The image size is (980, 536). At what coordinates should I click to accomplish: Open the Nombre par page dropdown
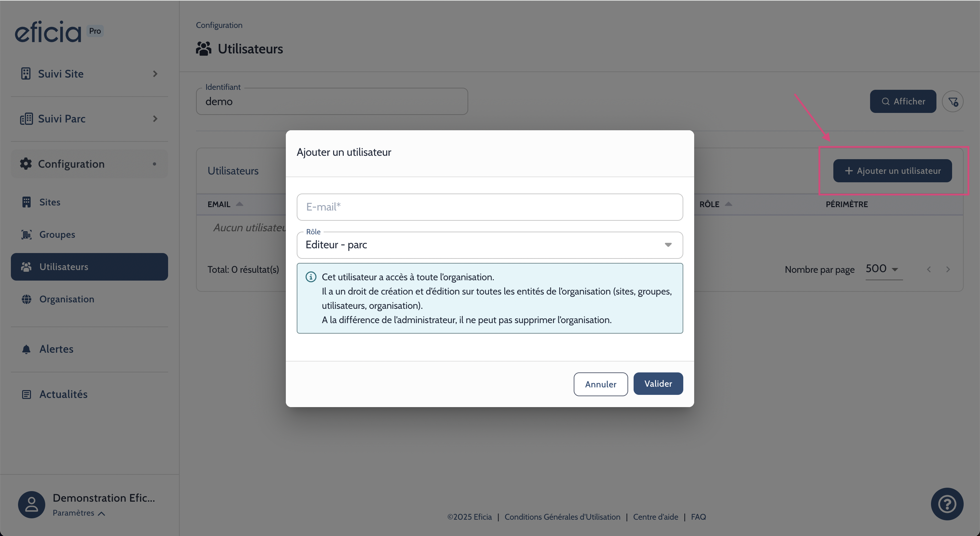point(883,269)
